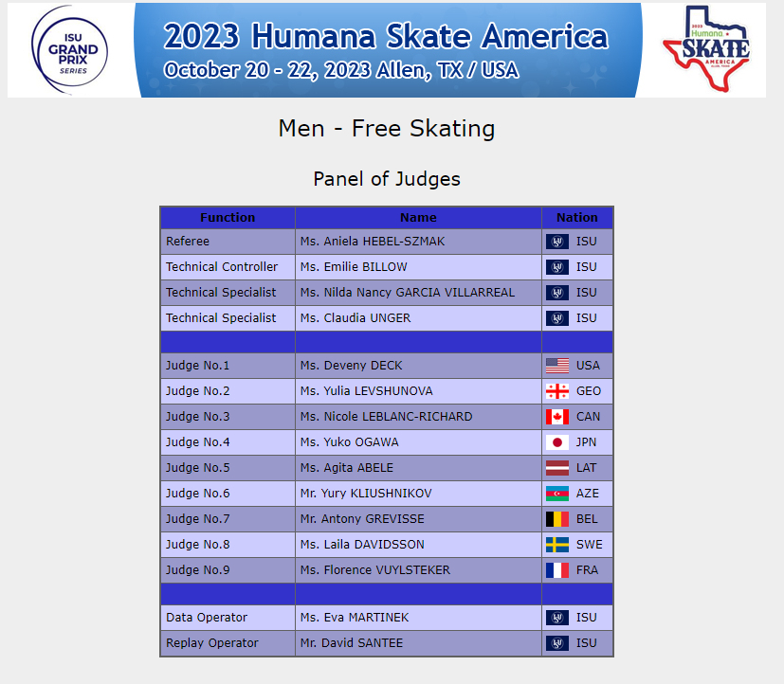784x684 pixels.
Task: Click the USA flag for Judge No.1
Action: pos(557,366)
